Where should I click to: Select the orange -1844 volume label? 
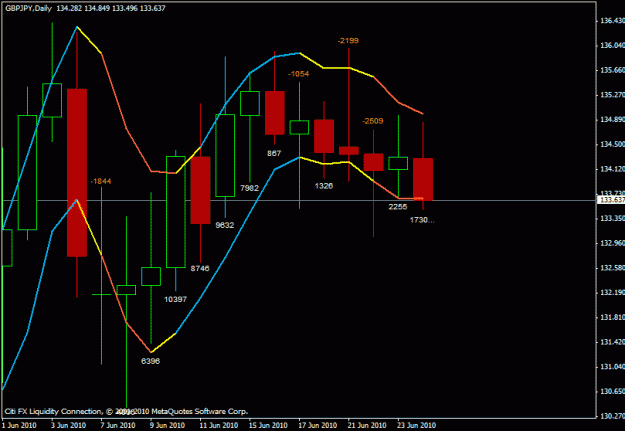coord(101,181)
